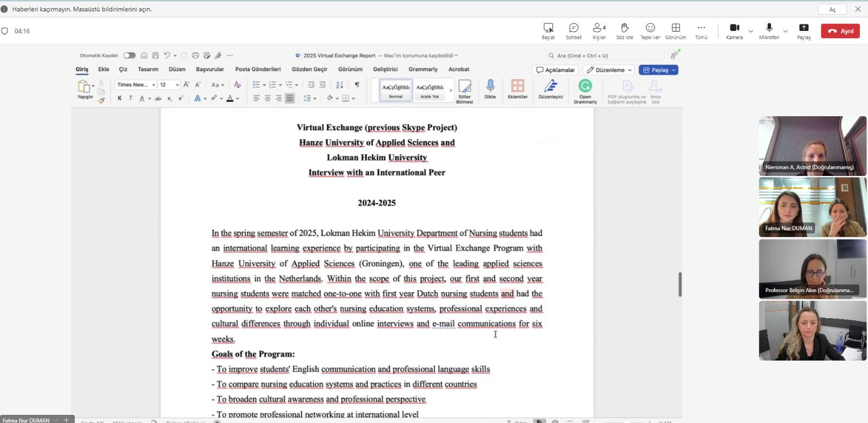
Task: Click the blue Paylaş button in Word
Action: click(x=659, y=70)
